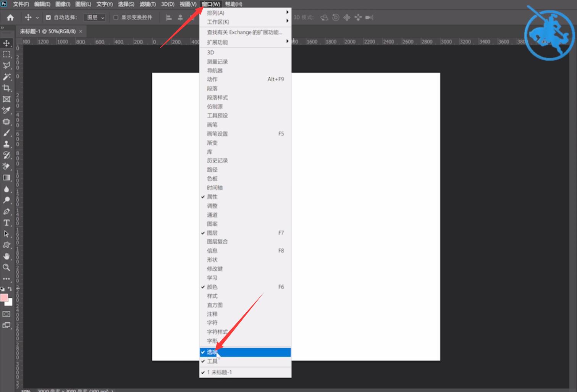Screen dimensions: 577x392
Task: Expand the collapsed toolbox double-arrow
Action: pyautogui.click(x=2, y=28)
